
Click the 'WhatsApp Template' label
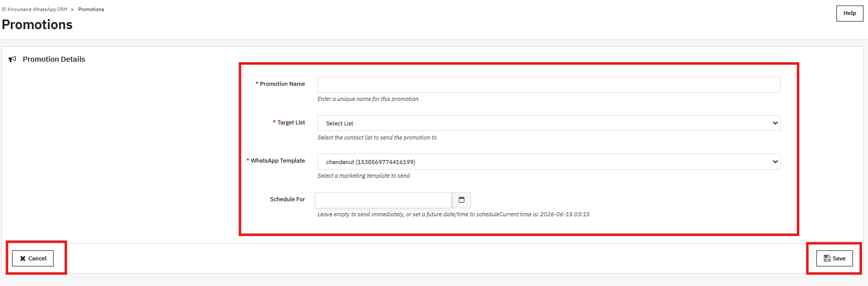[x=278, y=161]
